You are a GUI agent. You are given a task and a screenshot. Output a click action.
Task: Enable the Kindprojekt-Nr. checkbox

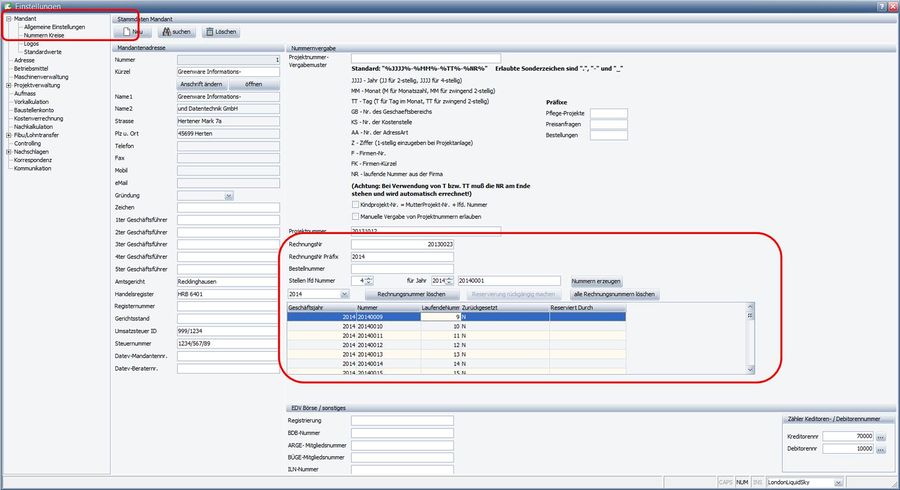356,204
